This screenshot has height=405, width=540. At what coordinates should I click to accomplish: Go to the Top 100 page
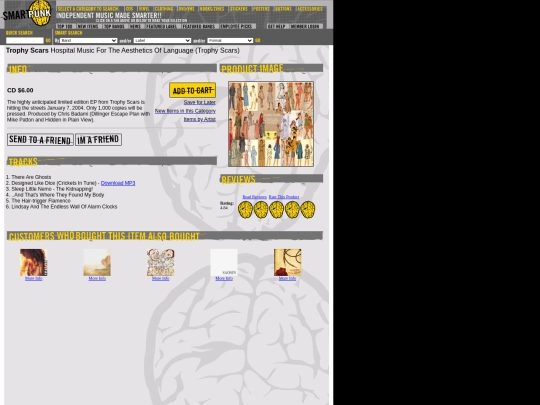coord(65,26)
